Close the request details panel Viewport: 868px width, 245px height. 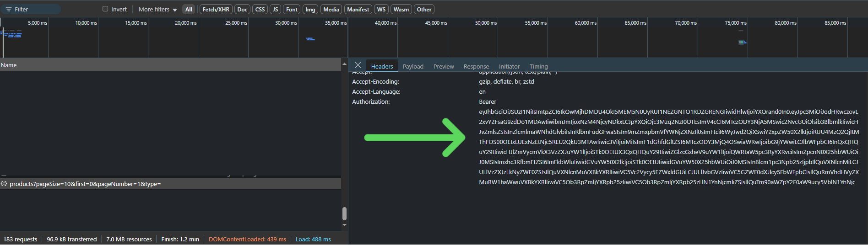(x=358, y=65)
